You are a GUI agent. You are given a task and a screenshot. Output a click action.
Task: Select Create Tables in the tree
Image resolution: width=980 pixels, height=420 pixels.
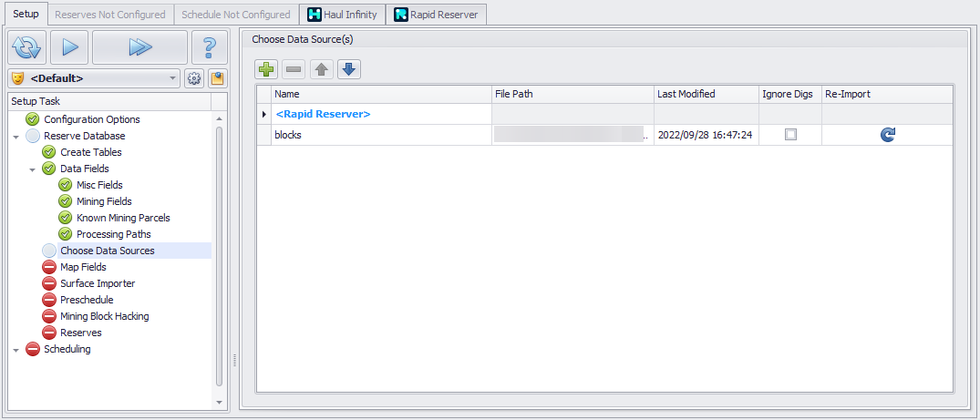click(x=91, y=152)
